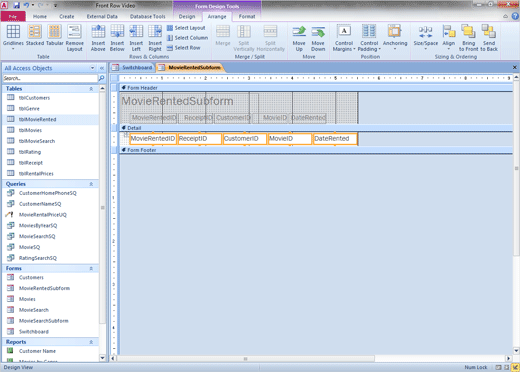Open the Align dropdown
The height and width of the screenshot is (372, 520).
pyautogui.click(x=448, y=38)
